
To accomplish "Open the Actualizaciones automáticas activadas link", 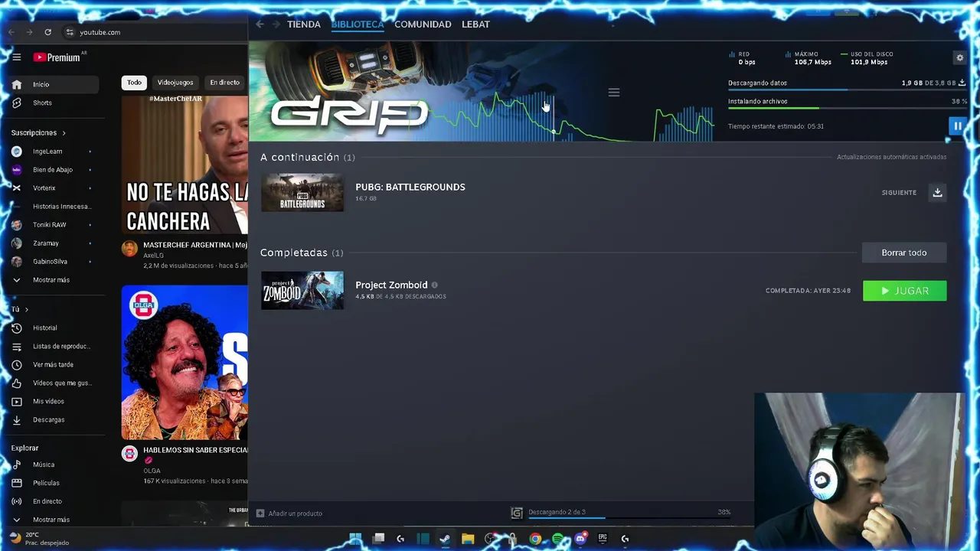I will (x=891, y=157).
